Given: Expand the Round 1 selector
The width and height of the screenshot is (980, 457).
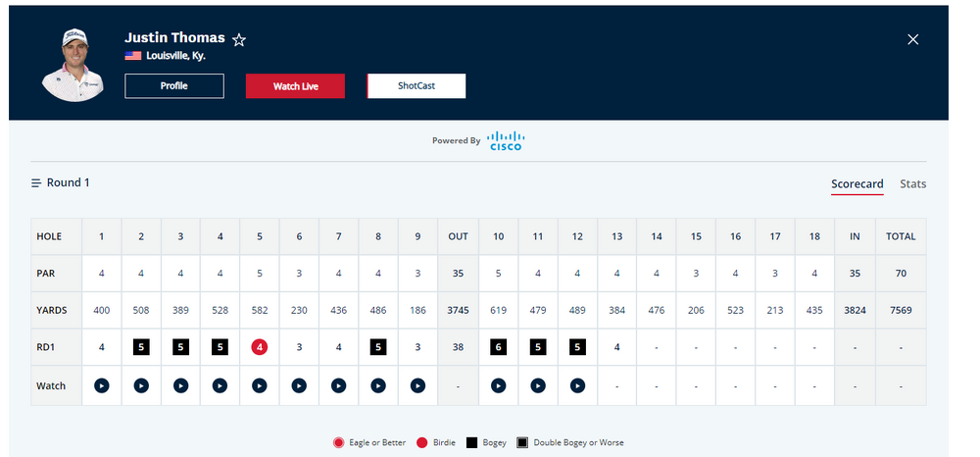Looking at the screenshot, I should [61, 182].
